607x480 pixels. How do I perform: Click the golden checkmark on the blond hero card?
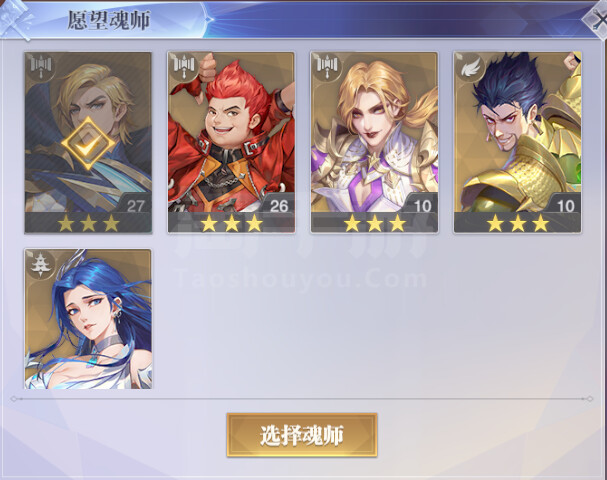[88, 144]
